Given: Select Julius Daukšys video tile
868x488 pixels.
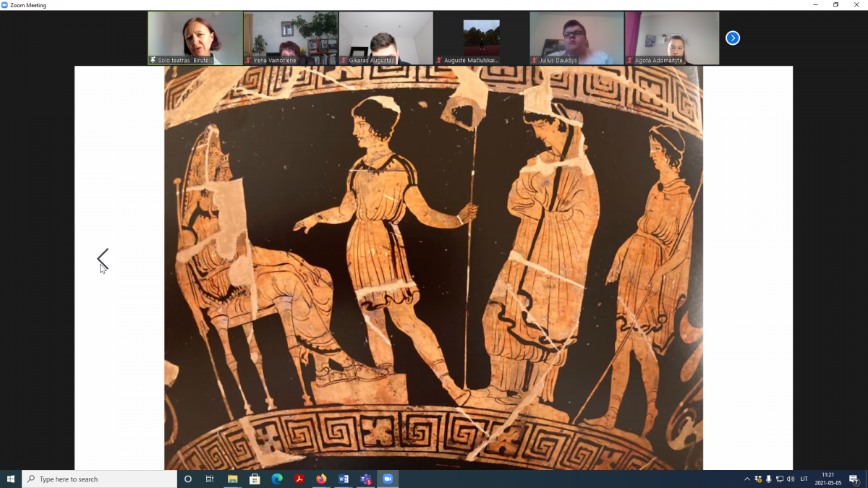Looking at the screenshot, I should point(577,38).
